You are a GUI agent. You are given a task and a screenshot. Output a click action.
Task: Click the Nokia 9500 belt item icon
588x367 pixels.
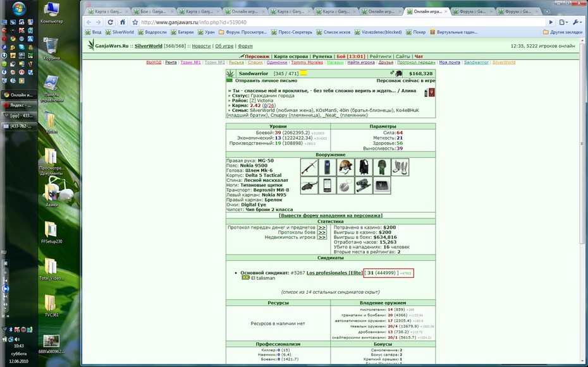pos(327,167)
